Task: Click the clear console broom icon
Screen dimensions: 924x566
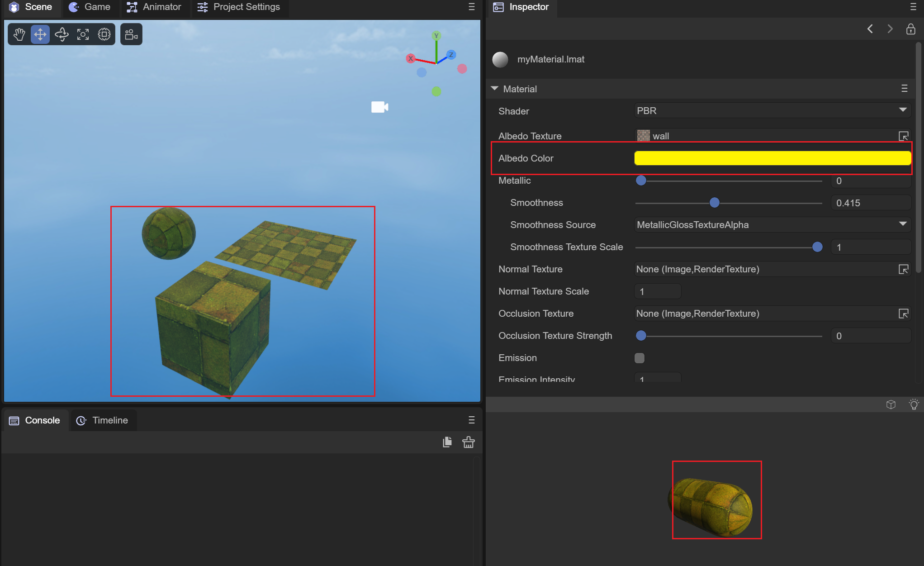Action: 468,442
